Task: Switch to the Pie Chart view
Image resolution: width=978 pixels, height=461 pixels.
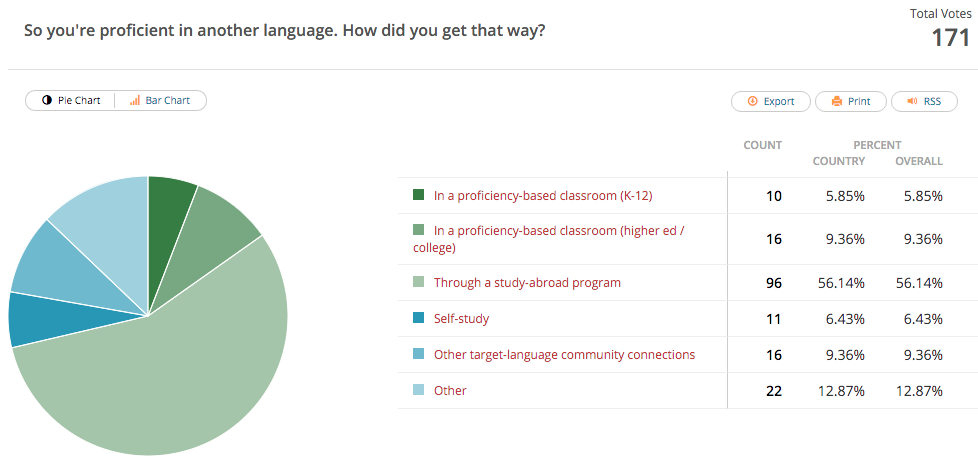Action: click(71, 101)
